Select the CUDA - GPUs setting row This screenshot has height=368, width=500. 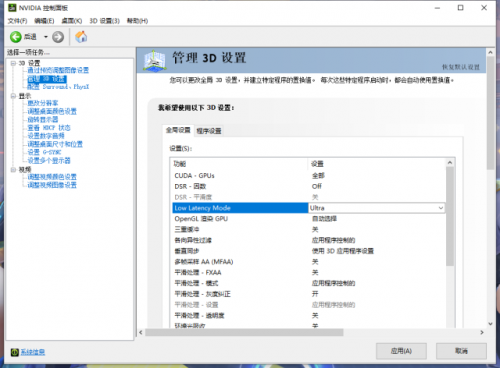(309, 176)
